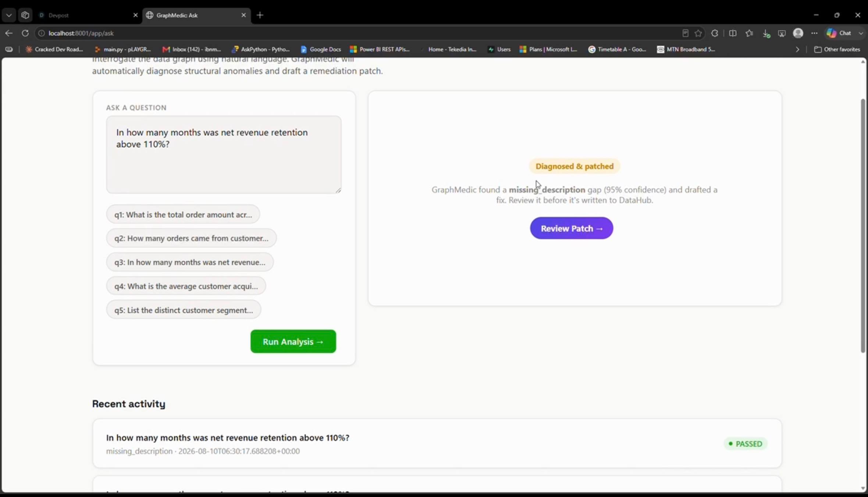868x497 pixels.
Task: Open the Users bookmark
Action: click(499, 49)
